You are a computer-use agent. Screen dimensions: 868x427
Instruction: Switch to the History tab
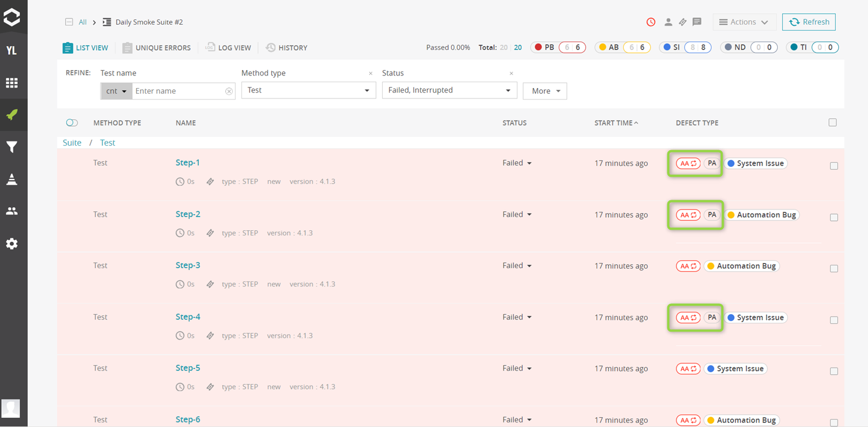point(286,48)
